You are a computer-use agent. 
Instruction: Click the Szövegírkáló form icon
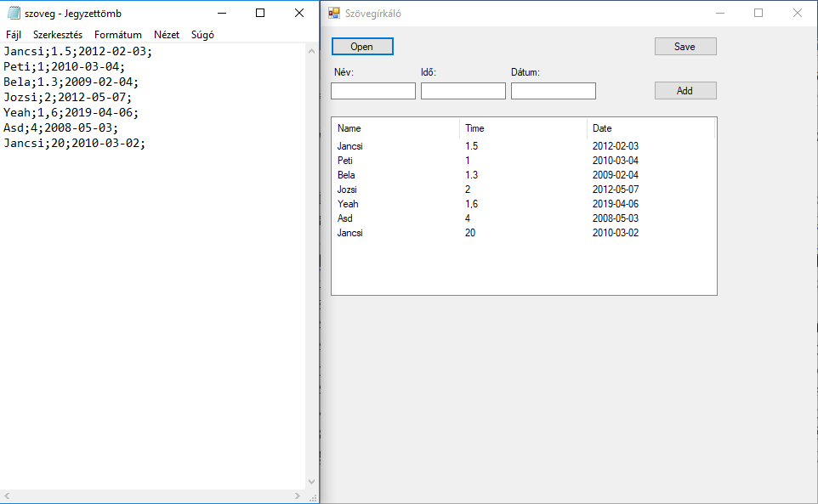334,13
